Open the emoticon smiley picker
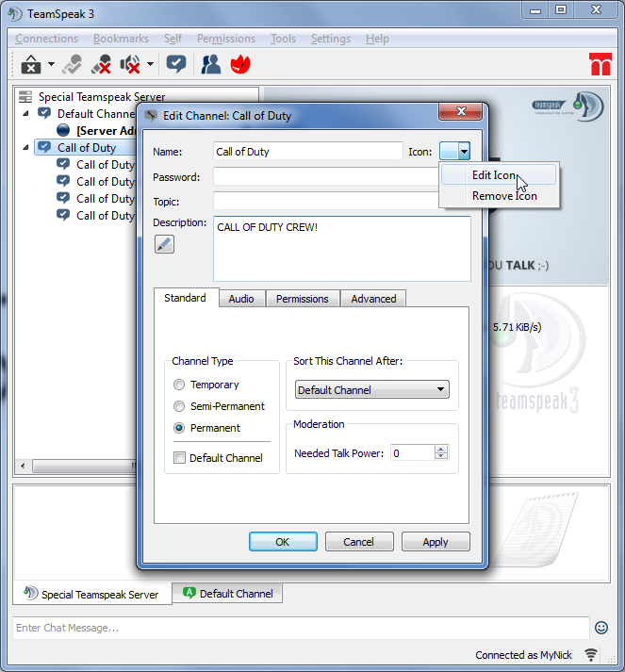The width and height of the screenshot is (625, 672). (x=601, y=628)
